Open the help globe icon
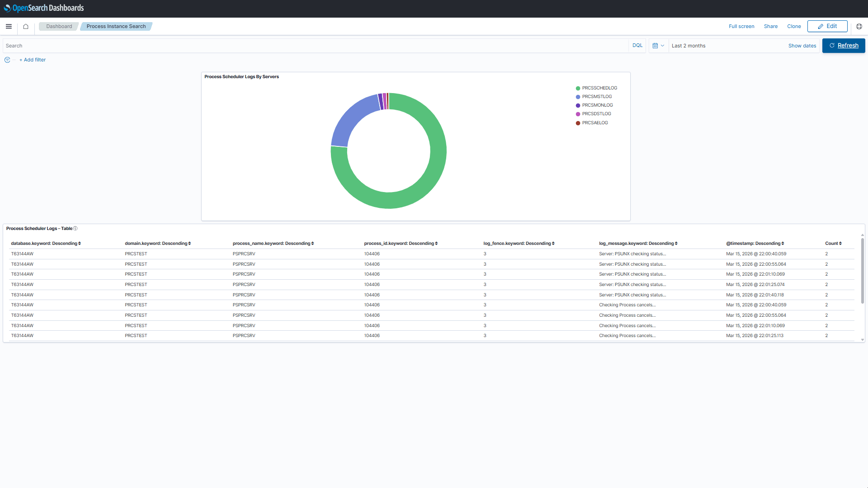Image resolution: width=868 pixels, height=488 pixels. click(x=859, y=26)
